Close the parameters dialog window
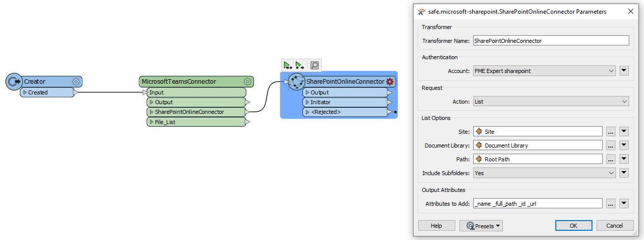 pos(632,12)
